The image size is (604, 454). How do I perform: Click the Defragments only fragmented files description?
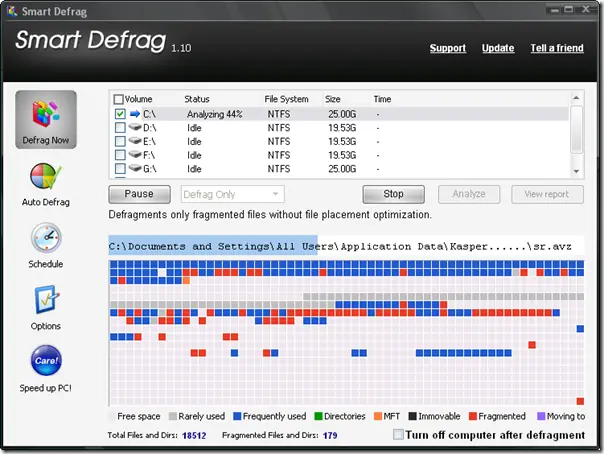coord(270,214)
